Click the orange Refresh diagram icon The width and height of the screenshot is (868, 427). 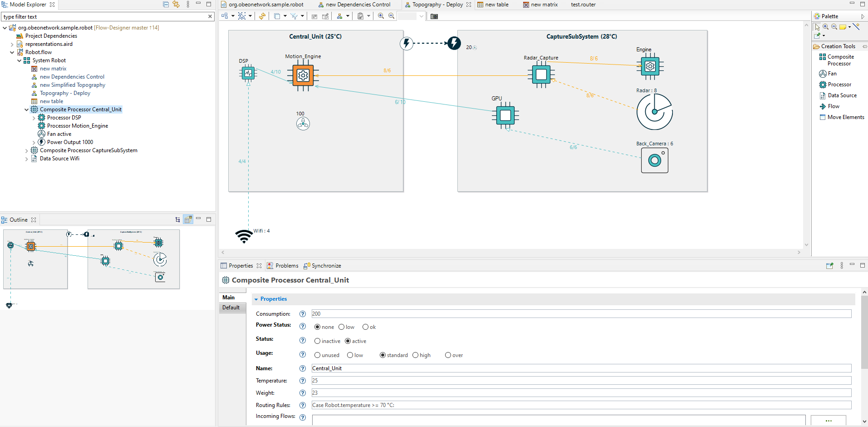coord(262,16)
